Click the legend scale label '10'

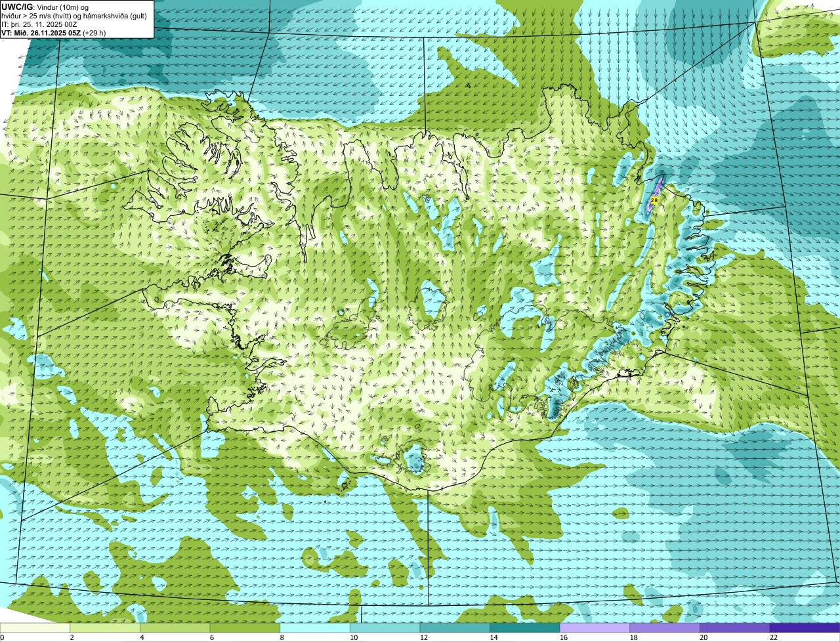coord(353,637)
